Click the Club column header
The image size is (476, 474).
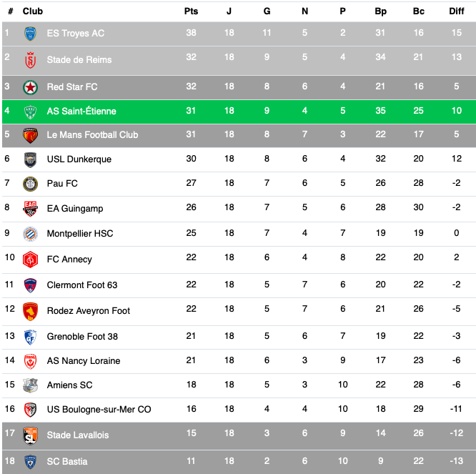click(33, 11)
